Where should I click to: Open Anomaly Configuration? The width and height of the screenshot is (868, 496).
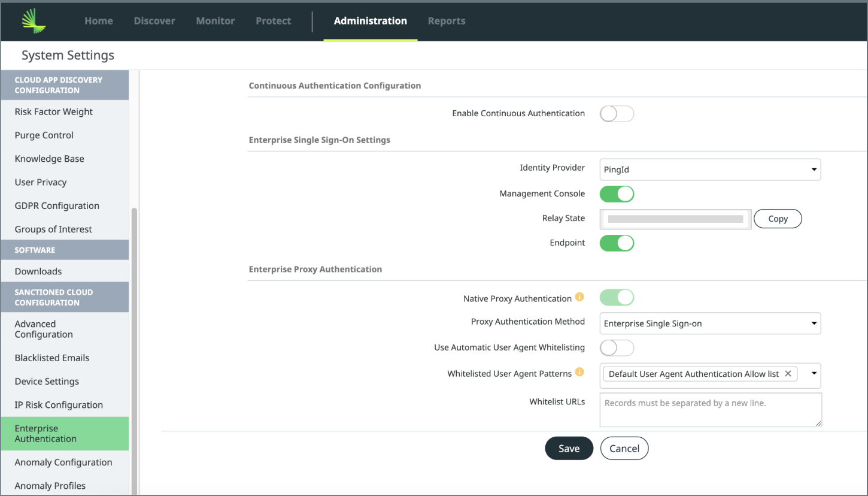coord(65,462)
